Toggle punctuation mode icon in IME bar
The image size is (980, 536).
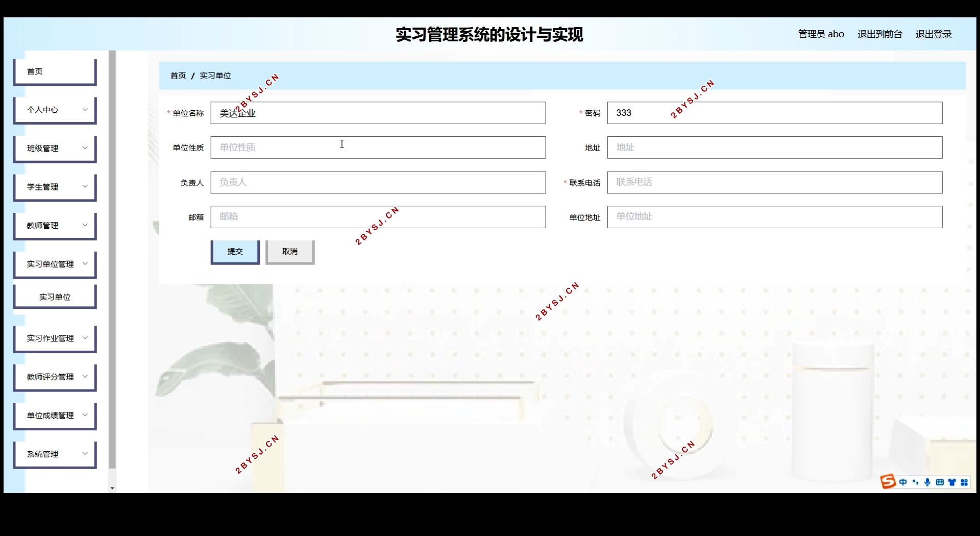915,482
